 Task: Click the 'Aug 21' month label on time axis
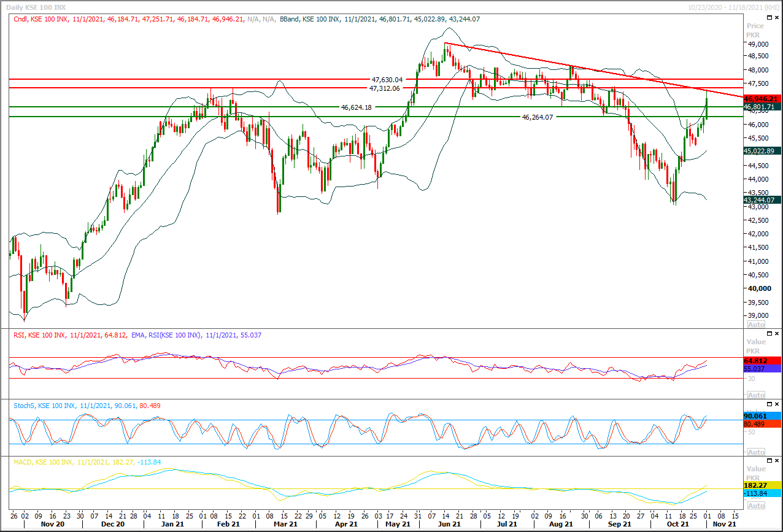[561, 524]
